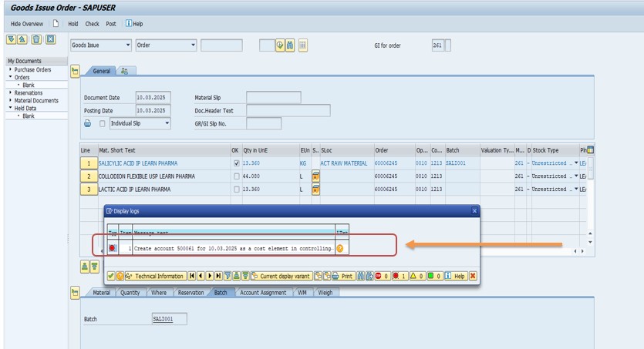Click Technical Information button in logs
This screenshot has height=349, width=644.
point(155,276)
